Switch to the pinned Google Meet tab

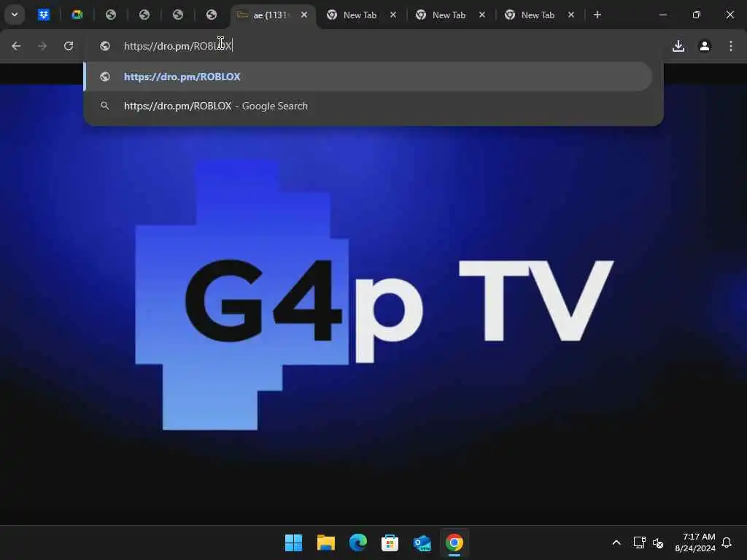click(77, 15)
